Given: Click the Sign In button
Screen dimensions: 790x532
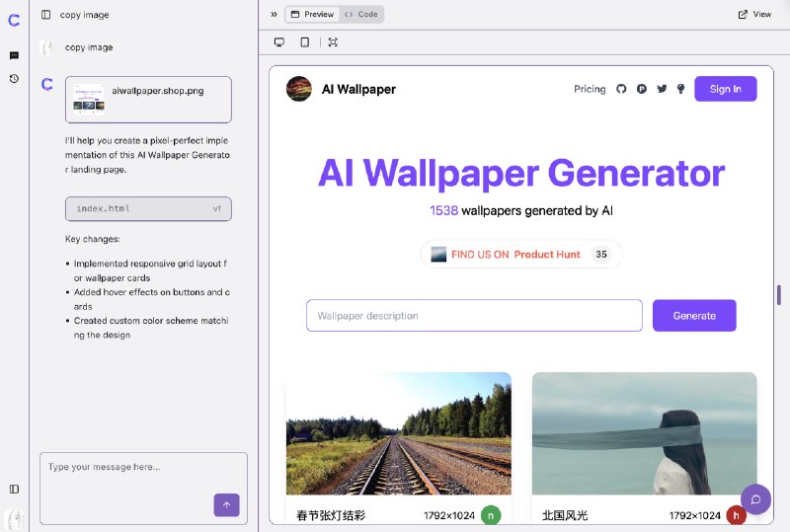Looking at the screenshot, I should (x=726, y=89).
